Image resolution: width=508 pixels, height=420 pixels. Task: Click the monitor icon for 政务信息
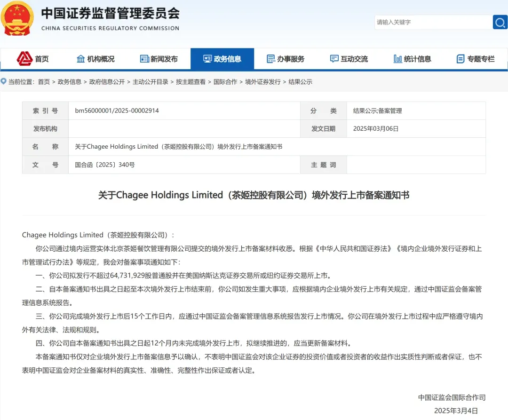tap(207, 58)
